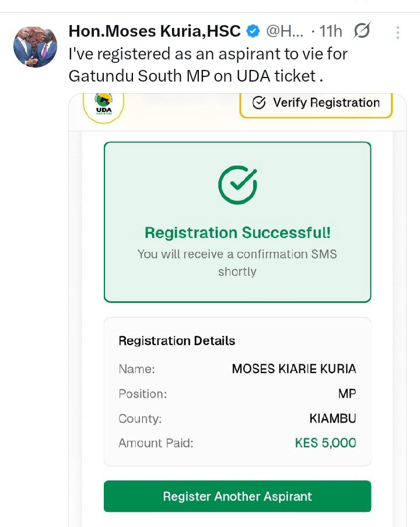Click the truncated @H... handle
The image size is (420, 527).
285,31
